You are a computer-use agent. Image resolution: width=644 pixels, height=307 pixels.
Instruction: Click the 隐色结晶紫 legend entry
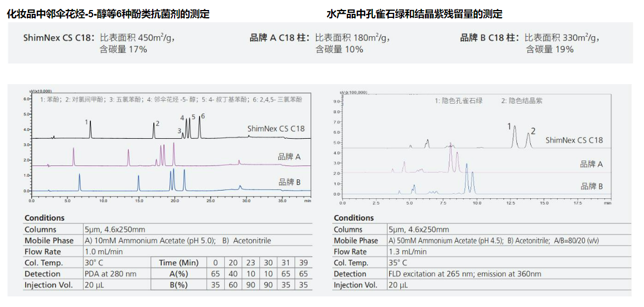[x=521, y=101]
